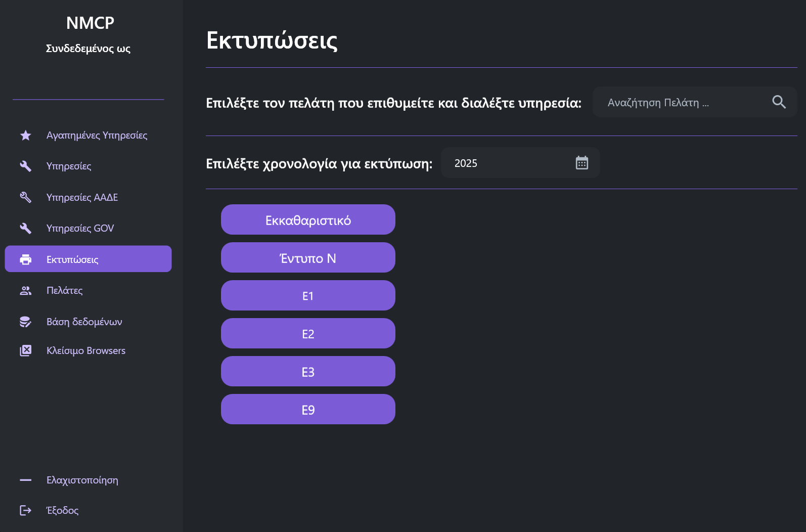
Task: Click the star icon for Αγαπημένες Υπηρεσίες
Action: (26, 136)
